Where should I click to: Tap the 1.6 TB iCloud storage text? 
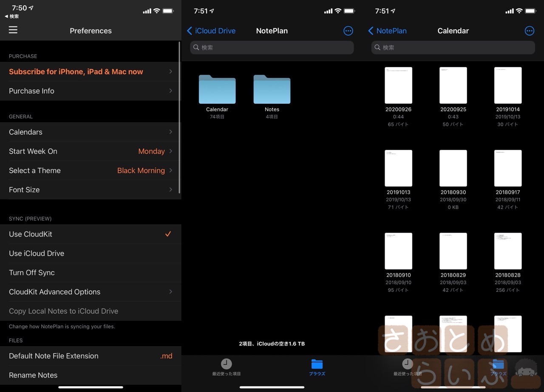click(x=272, y=344)
